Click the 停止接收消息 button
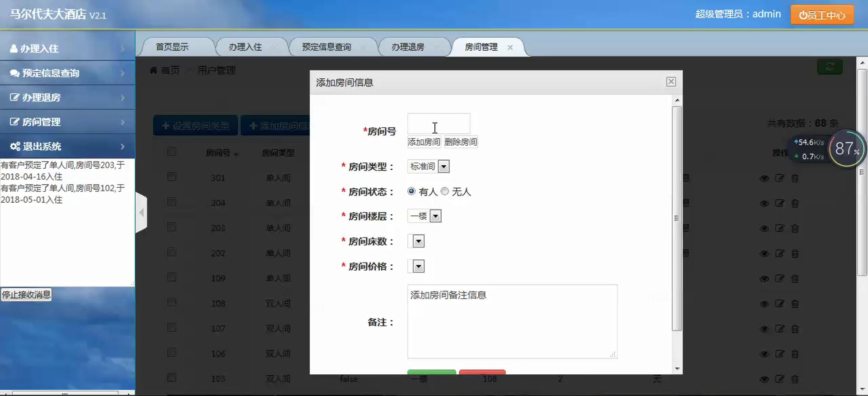This screenshot has height=396, width=868. (x=26, y=295)
